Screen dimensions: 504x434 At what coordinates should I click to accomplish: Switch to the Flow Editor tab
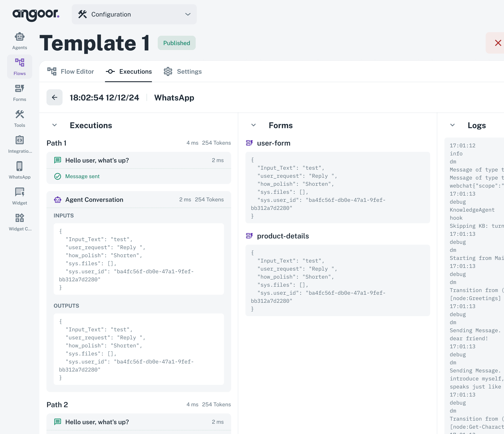(71, 71)
